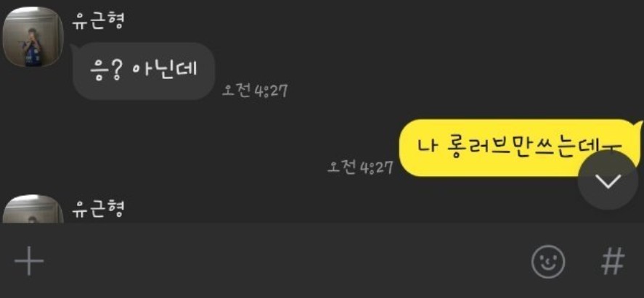
Task: Select the yellow bubble 나 롱러브만쓰는데
Action: point(520,148)
